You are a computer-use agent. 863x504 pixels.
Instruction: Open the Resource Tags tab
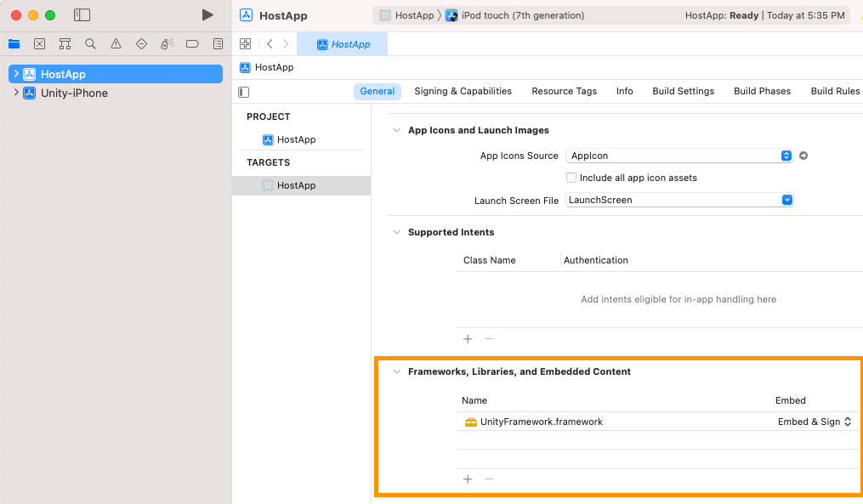(565, 91)
